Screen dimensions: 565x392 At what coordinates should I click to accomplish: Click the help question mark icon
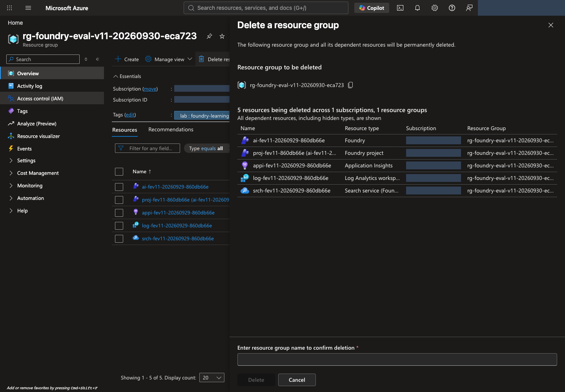pyautogui.click(x=452, y=8)
